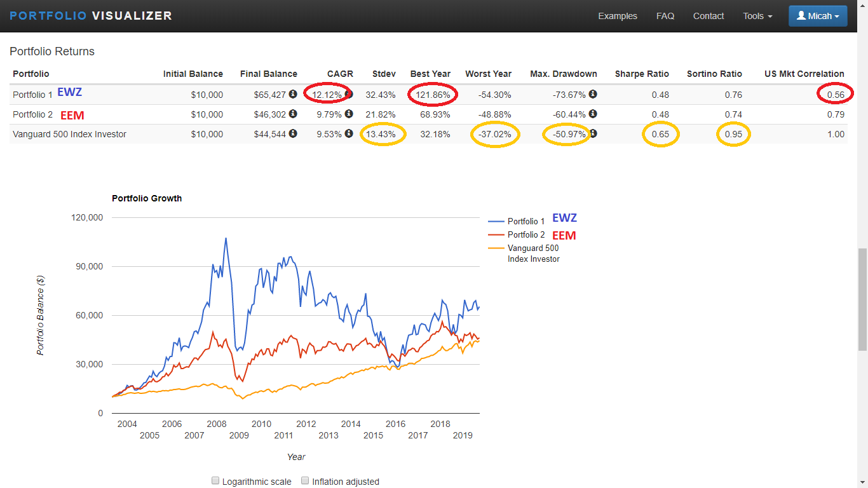Click the -50.97% Max. Drawdown value
The height and width of the screenshot is (488, 868).
click(569, 134)
